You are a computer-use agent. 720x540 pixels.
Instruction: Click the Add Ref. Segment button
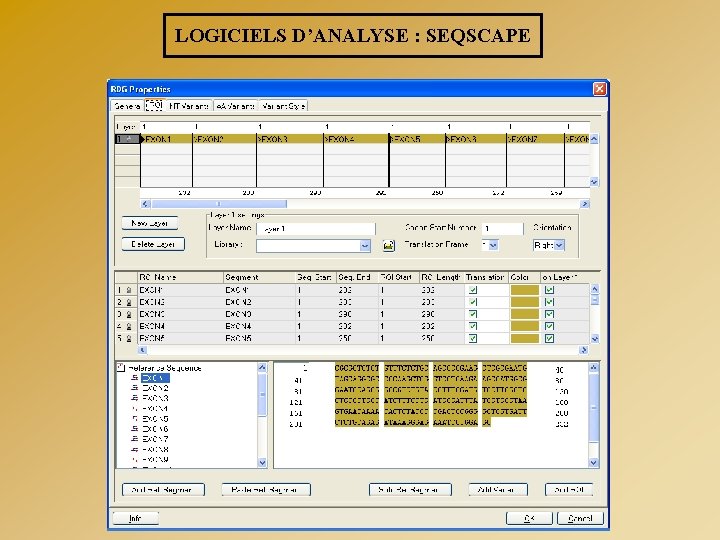pos(163,489)
